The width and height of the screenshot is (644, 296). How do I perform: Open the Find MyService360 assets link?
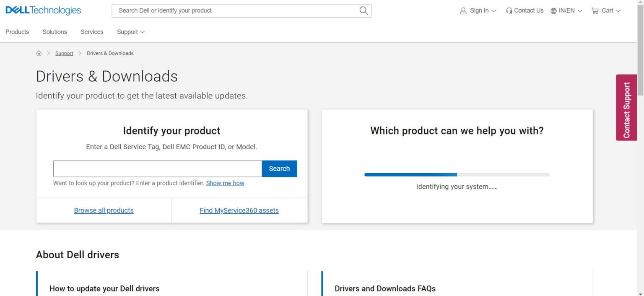[x=239, y=210]
